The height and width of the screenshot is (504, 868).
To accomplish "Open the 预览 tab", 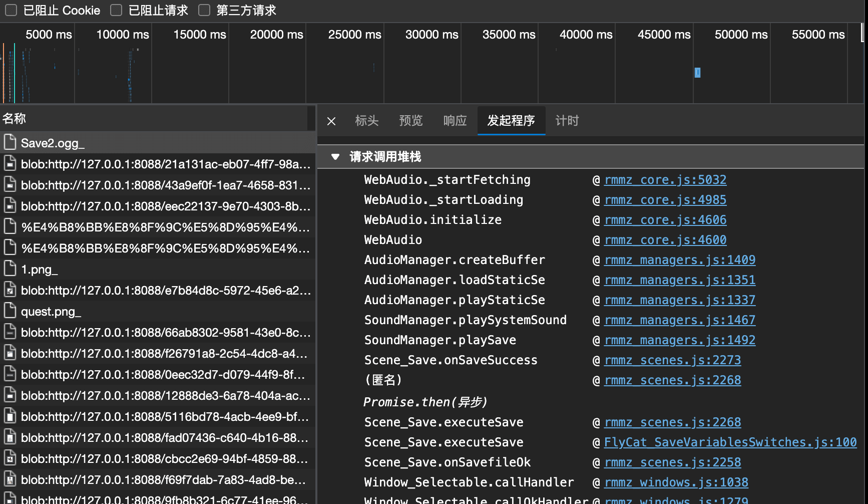I will (411, 120).
